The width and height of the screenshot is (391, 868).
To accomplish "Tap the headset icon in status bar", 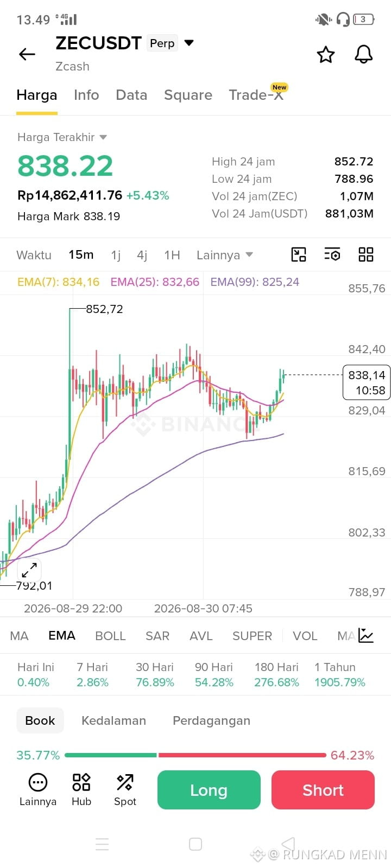I will click(x=343, y=20).
